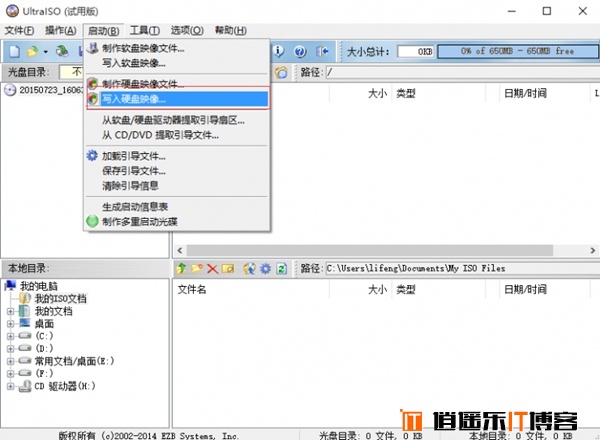Image resolution: width=600 pixels, height=440 pixels.
Task: Click the disc folder icon beside upper 路径 field
Action: 281,72
